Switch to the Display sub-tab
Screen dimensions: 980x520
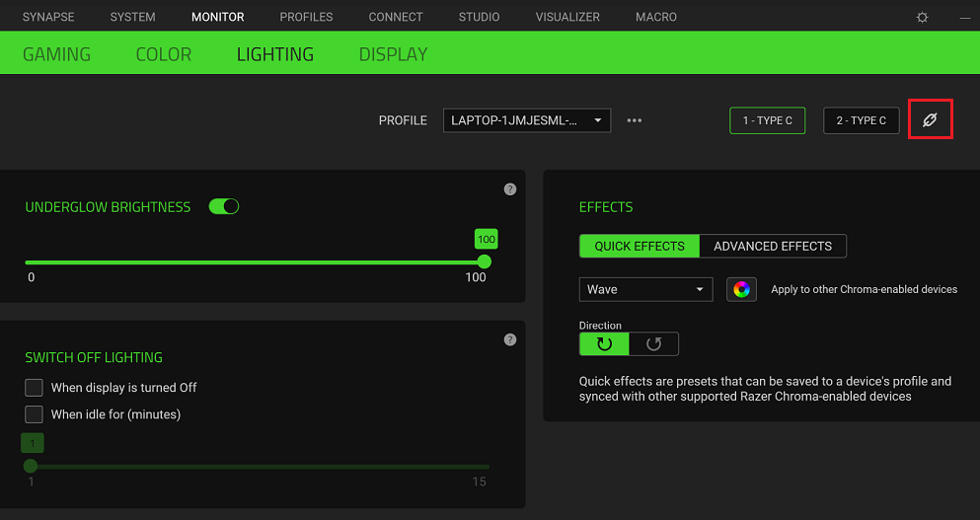(x=393, y=54)
